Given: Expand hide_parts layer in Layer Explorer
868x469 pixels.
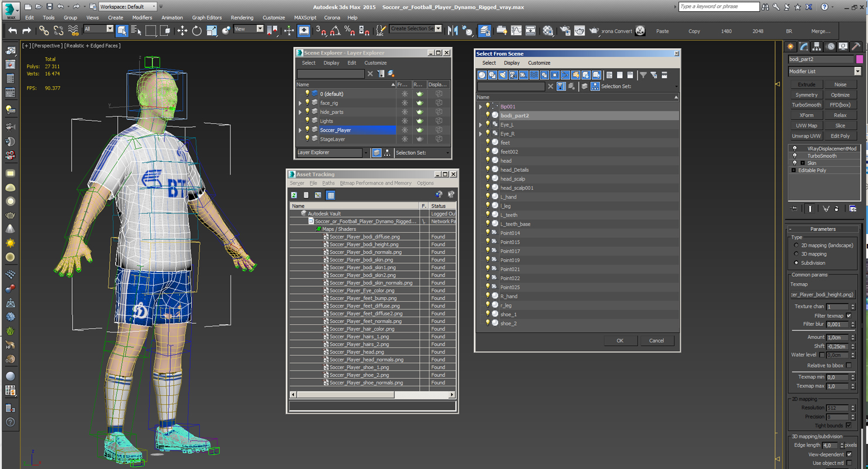Looking at the screenshot, I should (x=300, y=112).
